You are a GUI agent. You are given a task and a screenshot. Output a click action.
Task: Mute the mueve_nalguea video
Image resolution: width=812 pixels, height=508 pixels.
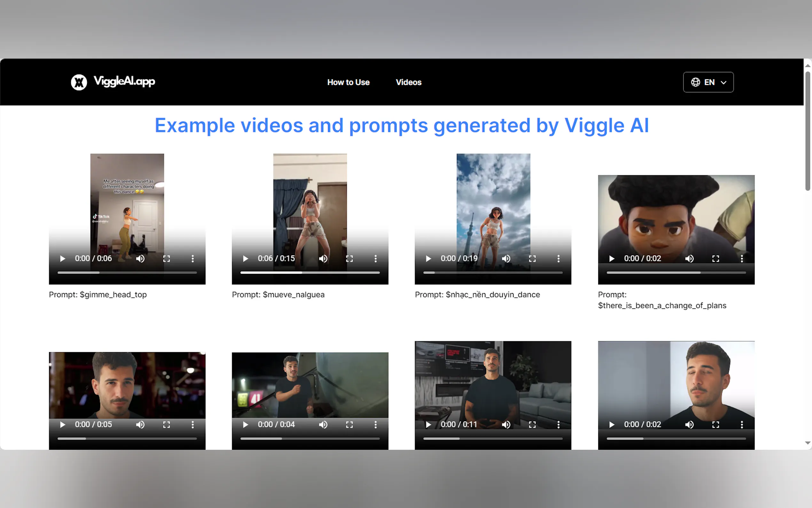pyautogui.click(x=323, y=258)
